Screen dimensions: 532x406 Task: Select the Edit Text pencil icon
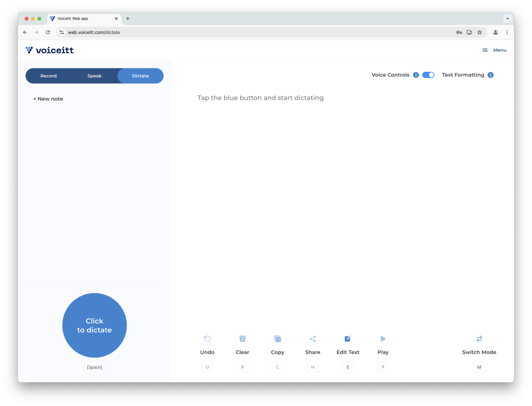click(348, 339)
